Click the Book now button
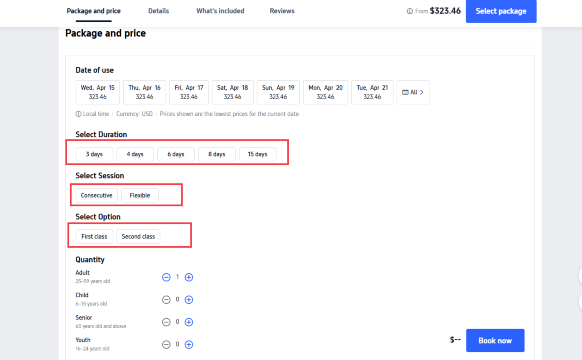This screenshot has width=582, height=360. click(x=495, y=340)
